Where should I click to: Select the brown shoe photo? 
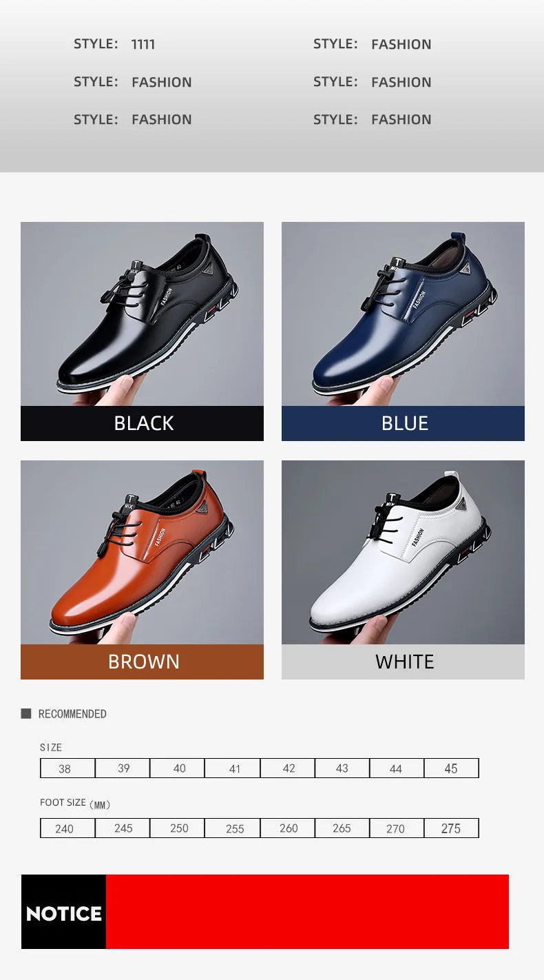[x=142, y=552]
